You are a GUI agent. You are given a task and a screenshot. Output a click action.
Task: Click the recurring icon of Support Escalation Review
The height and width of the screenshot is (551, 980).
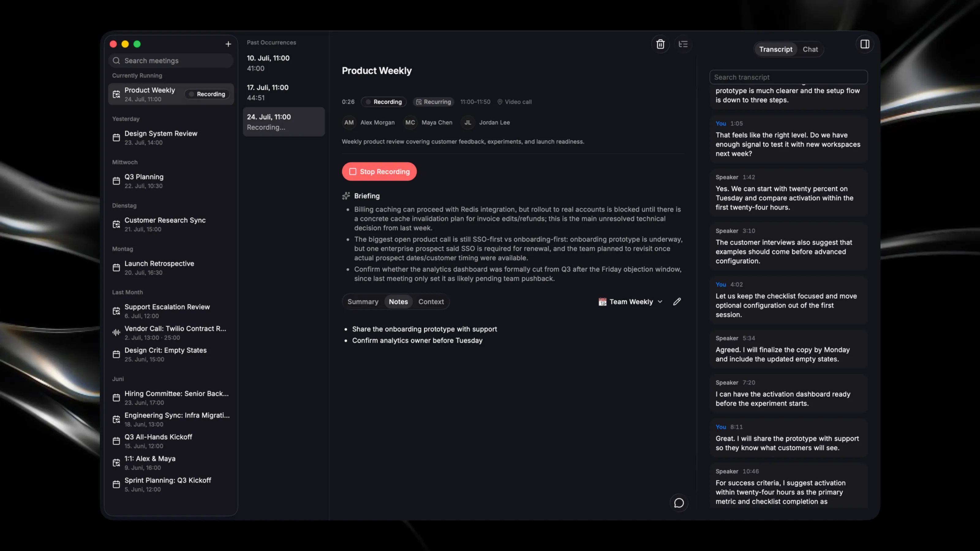(x=116, y=311)
